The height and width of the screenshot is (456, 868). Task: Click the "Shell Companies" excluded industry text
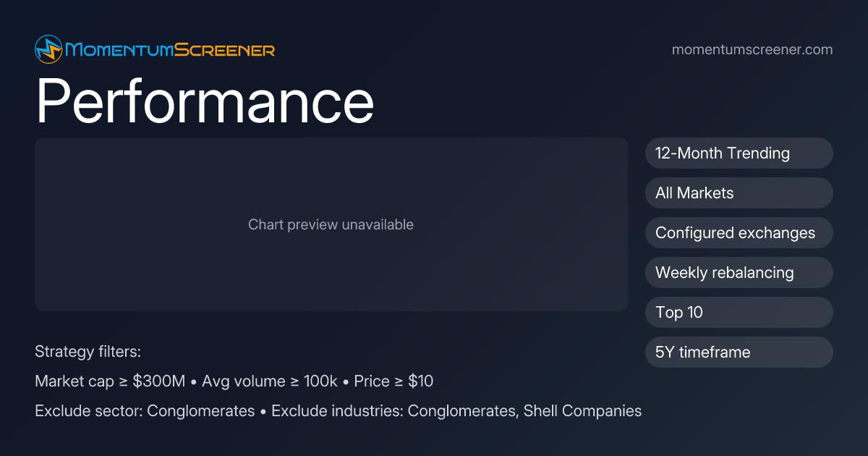click(582, 411)
